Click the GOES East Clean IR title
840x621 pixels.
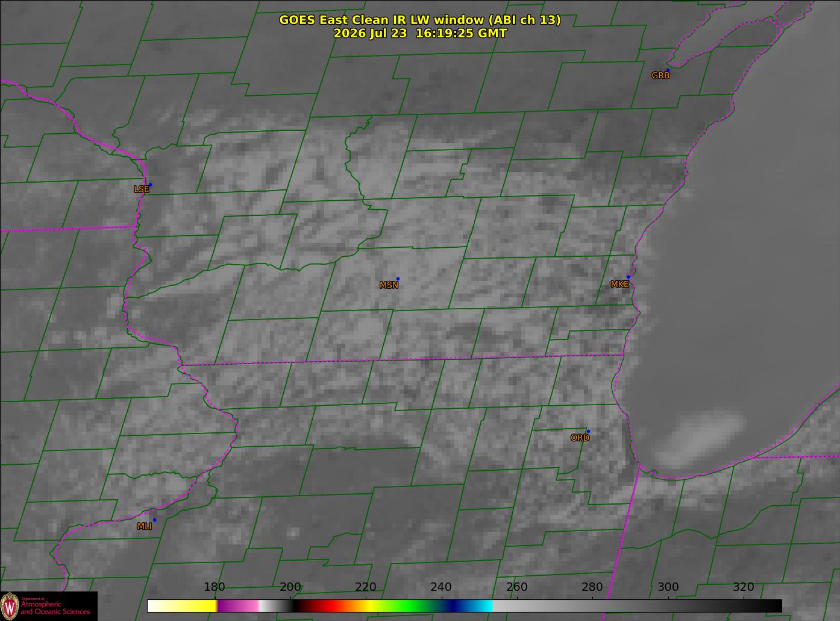click(x=420, y=20)
